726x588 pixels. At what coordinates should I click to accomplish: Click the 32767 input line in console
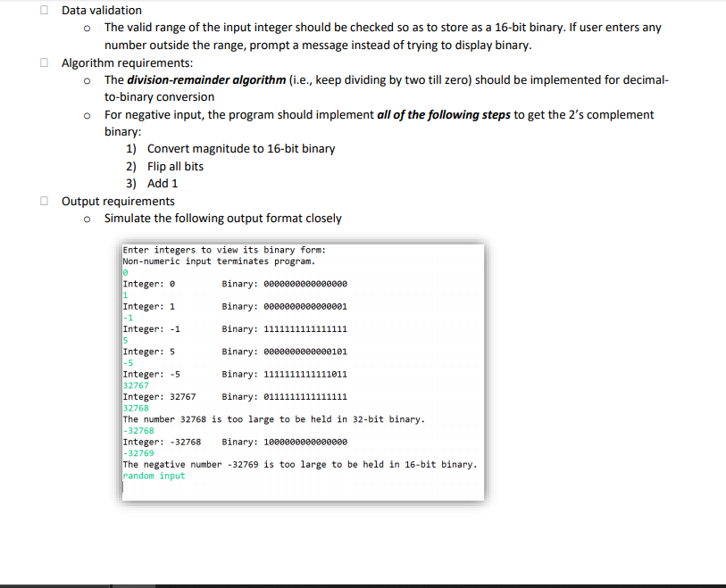pyautogui.click(x=136, y=385)
